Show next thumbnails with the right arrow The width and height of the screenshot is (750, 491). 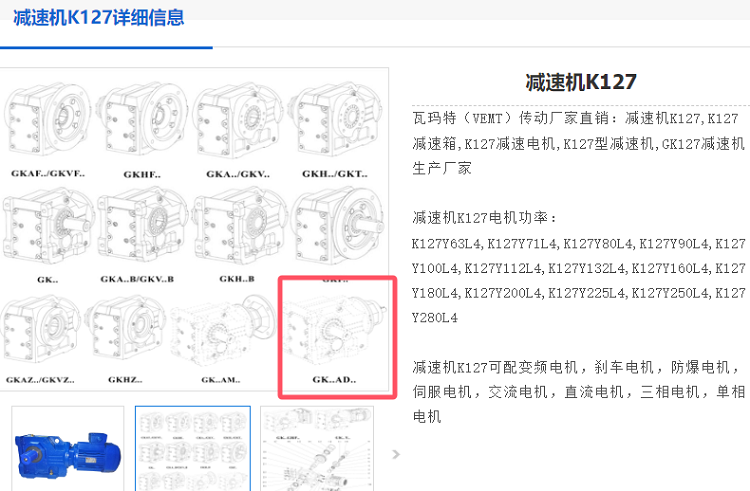tap(396, 454)
